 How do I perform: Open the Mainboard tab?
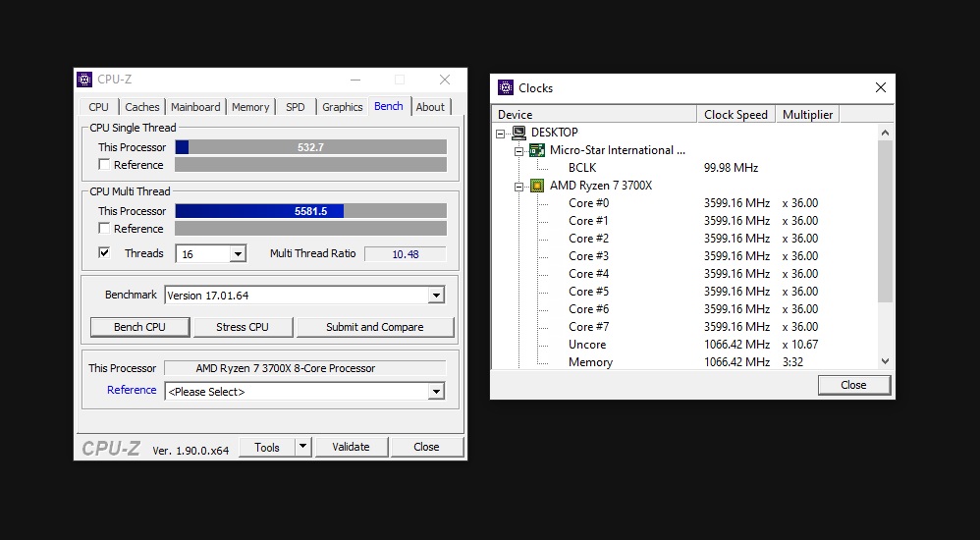click(x=195, y=107)
